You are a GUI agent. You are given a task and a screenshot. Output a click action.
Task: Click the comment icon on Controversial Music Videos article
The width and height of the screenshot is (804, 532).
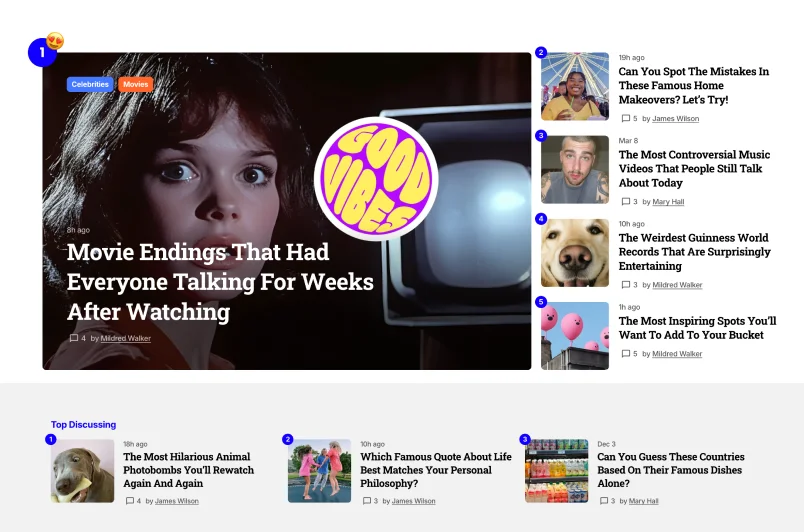(626, 201)
